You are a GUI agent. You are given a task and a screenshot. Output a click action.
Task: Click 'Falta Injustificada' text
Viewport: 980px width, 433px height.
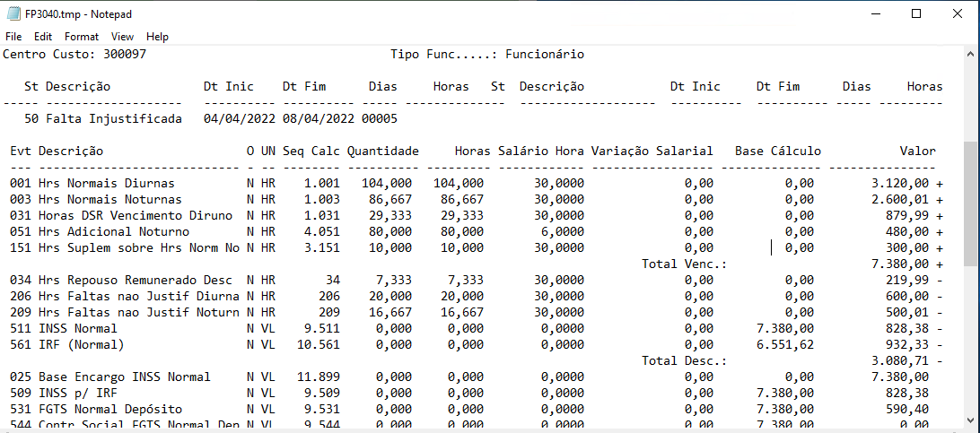point(114,118)
